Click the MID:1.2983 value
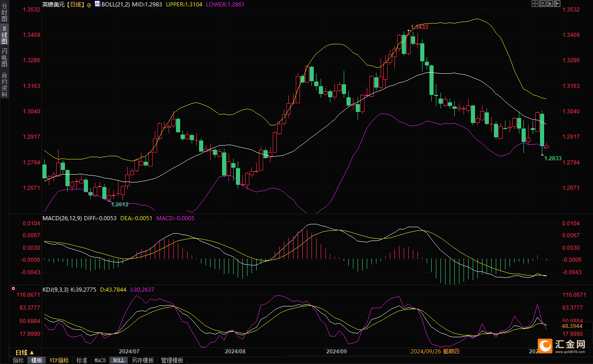The height and width of the screenshot is (364, 593). coord(147,4)
